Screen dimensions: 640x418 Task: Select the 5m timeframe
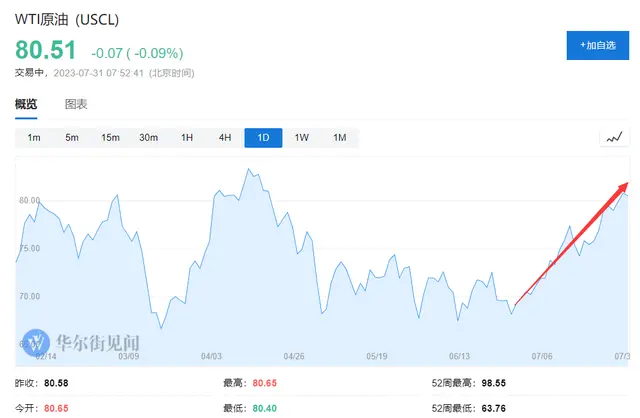[x=72, y=138]
